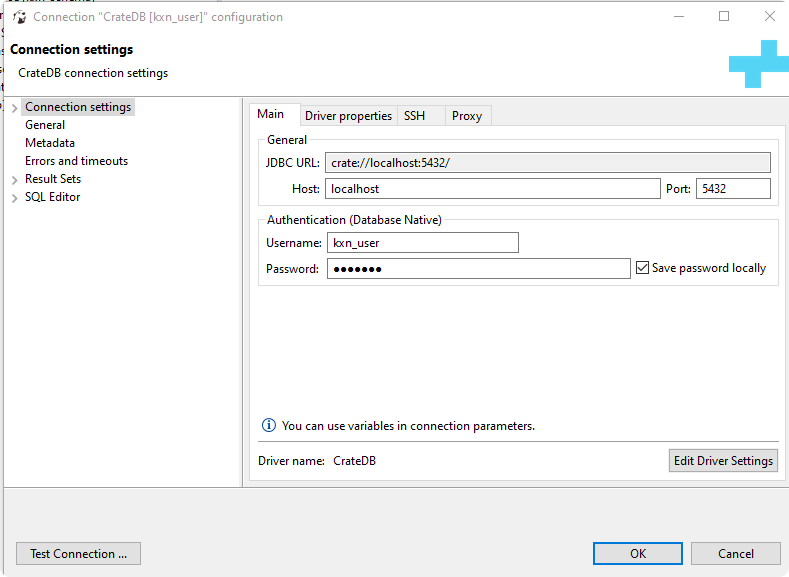
Task: Expand the Connection settings tree node
Action: pos(15,108)
